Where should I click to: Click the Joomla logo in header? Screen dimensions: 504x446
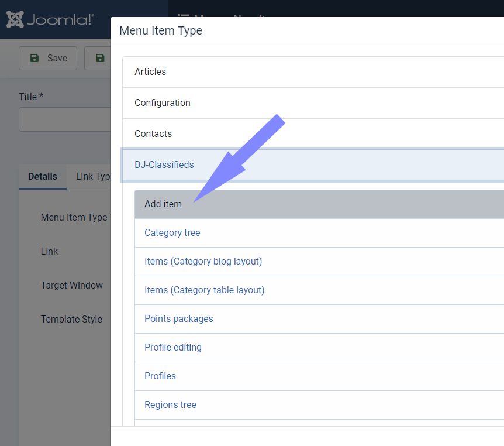point(50,19)
